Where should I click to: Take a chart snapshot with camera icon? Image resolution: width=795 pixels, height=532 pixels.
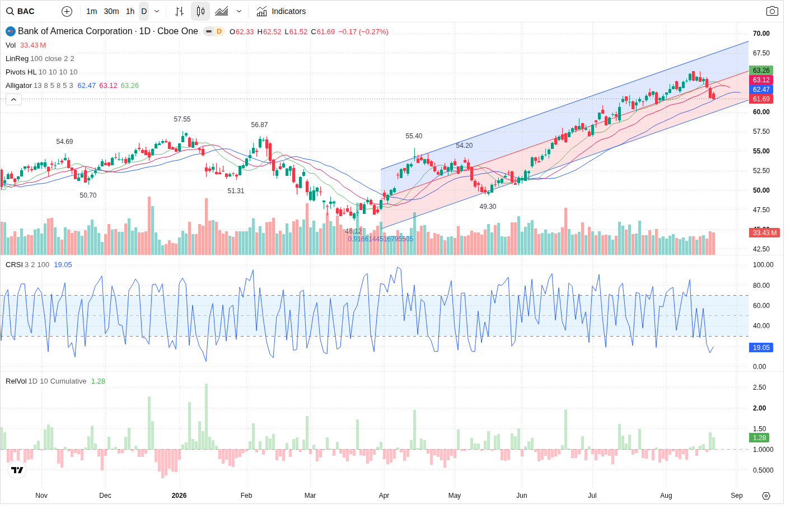(772, 11)
